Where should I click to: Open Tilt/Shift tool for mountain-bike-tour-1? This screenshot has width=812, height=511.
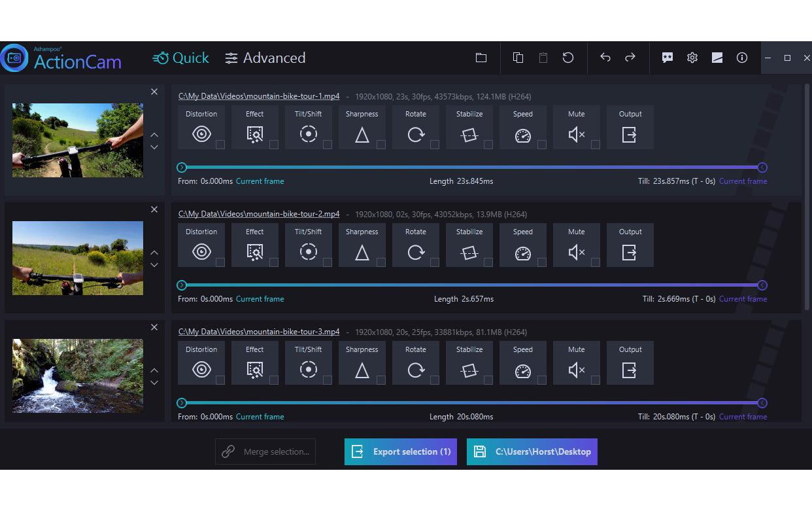[x=308, y=134]
